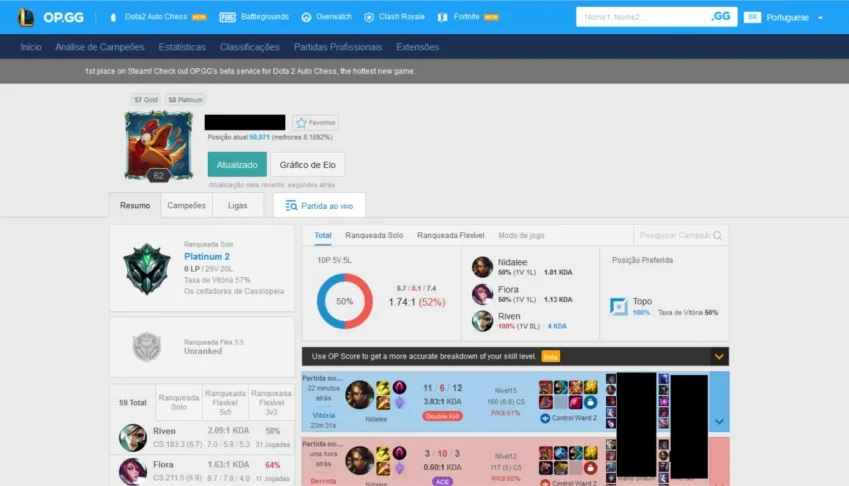Click Nidalee champion portrait in defeat match

click(x=360, y=460)
